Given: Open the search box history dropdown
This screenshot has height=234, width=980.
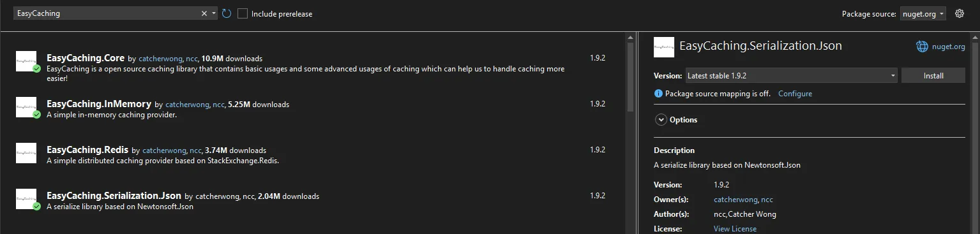Looking at the screenshot, I should click(214, 13).
